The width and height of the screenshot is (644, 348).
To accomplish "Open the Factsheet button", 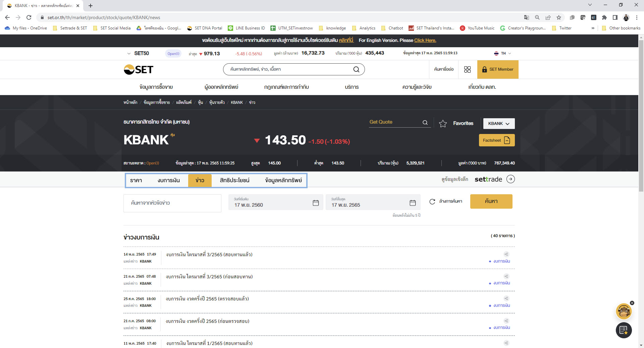I will pyautogui.click(x=496, y=140).
